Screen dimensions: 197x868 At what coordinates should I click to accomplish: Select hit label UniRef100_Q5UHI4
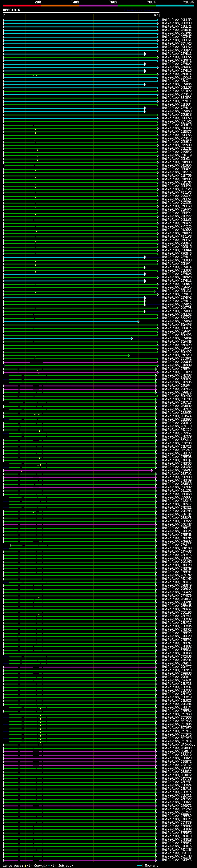pyautogui.click(x=177, y=74)
